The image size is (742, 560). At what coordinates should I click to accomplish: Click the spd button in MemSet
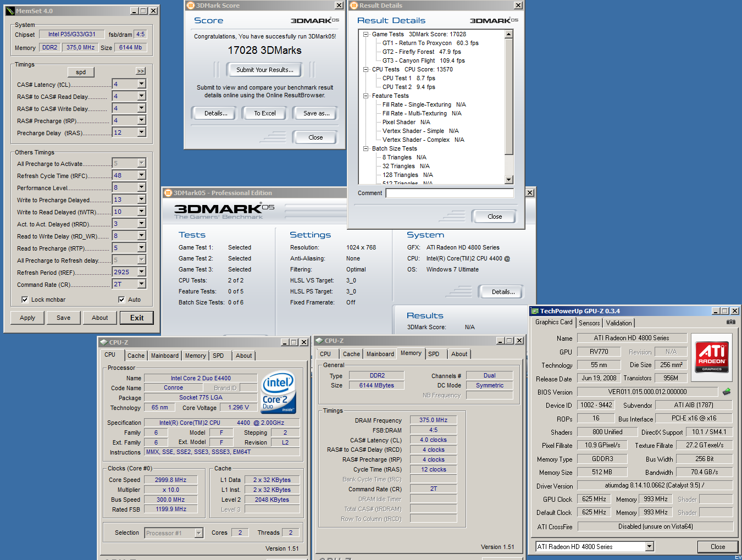pyautogui.click(x=81, y=72)
